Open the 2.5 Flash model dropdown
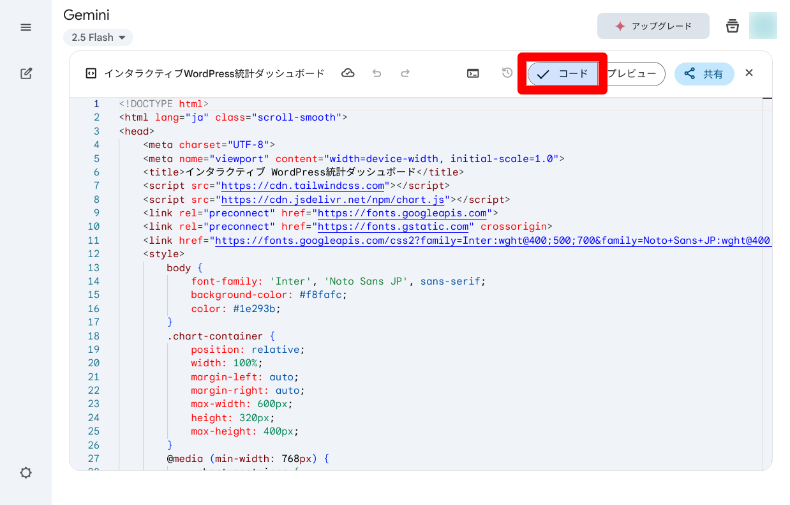Image resolution: width=790 pixels, height=505 pixels. coord(98,37)
